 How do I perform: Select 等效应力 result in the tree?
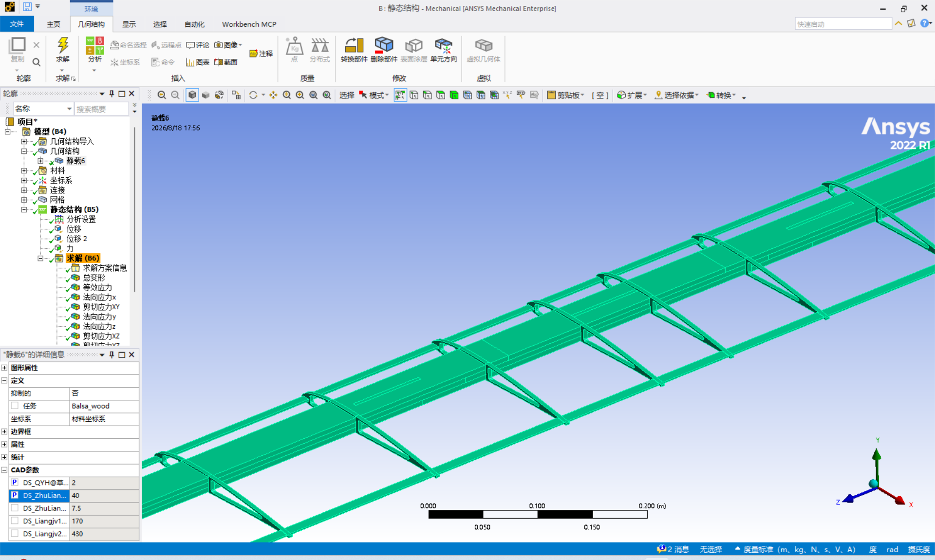point(97,287)
